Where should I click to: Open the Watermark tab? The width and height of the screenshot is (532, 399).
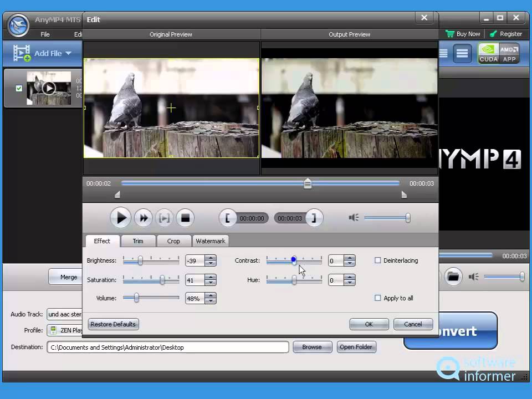pos(211,241)
